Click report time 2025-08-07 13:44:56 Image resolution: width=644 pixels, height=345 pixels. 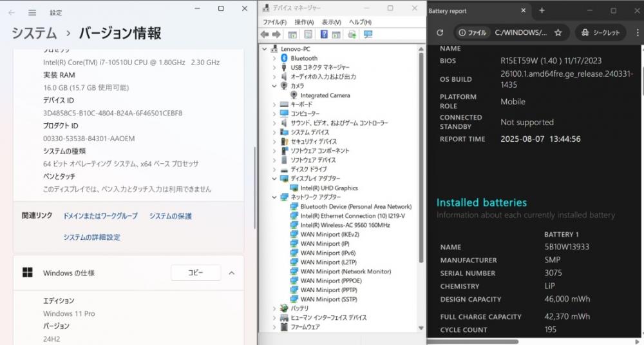pos(540,139)
